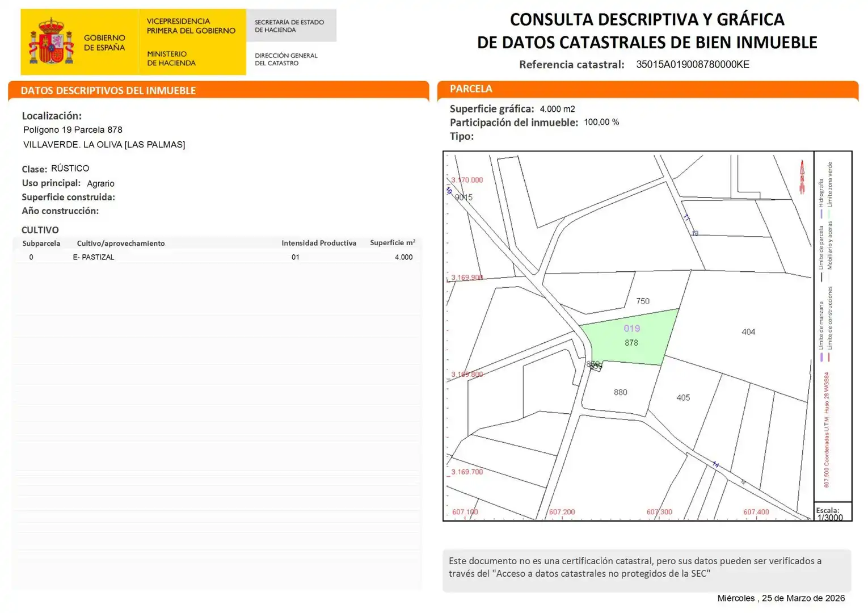
Task: Click parcel label 9015 on the map
Action: pos(464,198)
